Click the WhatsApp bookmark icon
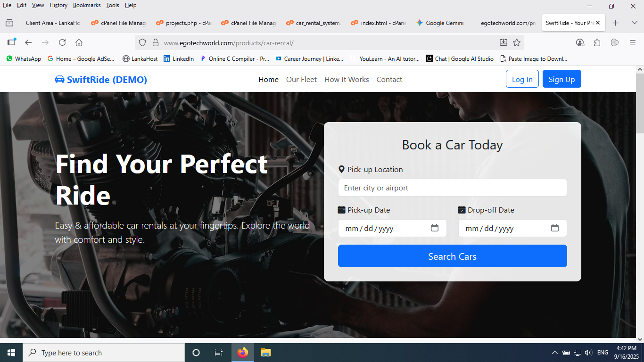 coord(9,58)
